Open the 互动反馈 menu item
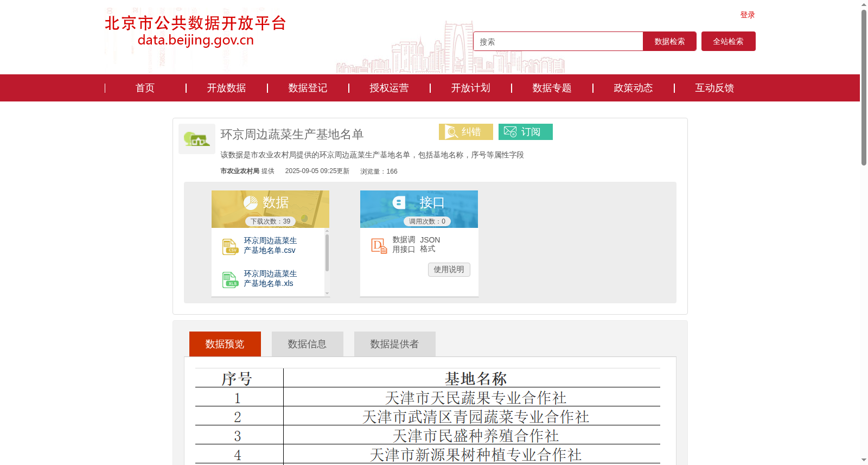Viewport: 868px width, 465px height. [714, 88]
